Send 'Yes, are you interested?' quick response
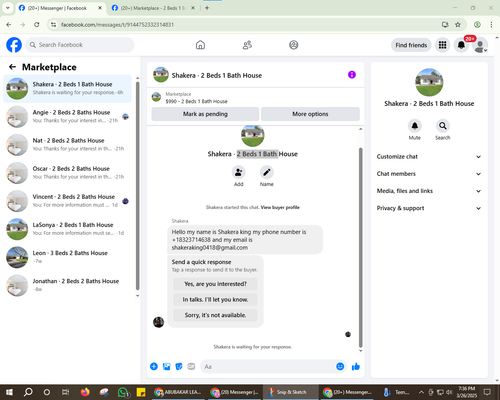Screen dimensions: 500x400 (215, 284)
